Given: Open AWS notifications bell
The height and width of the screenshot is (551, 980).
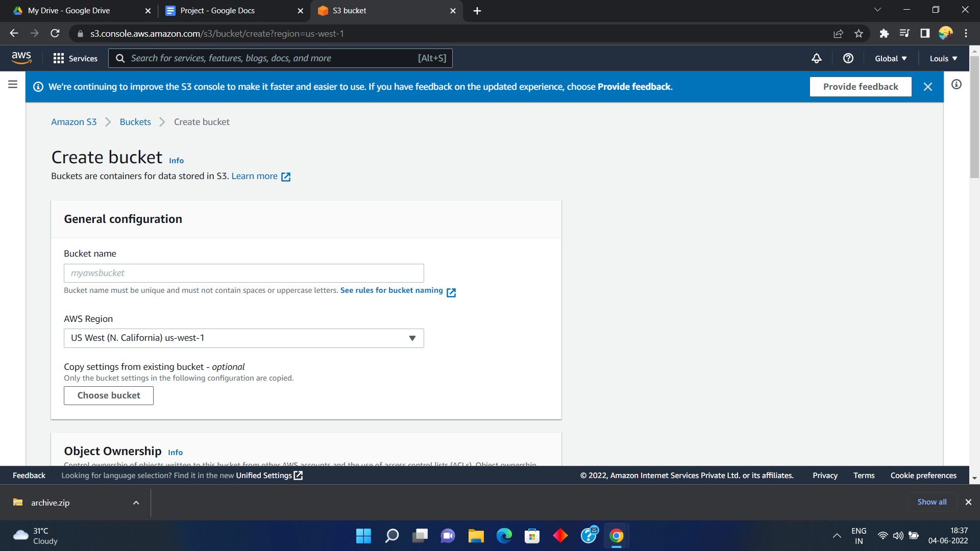Looking at the screenshot, I should (817, 58).
